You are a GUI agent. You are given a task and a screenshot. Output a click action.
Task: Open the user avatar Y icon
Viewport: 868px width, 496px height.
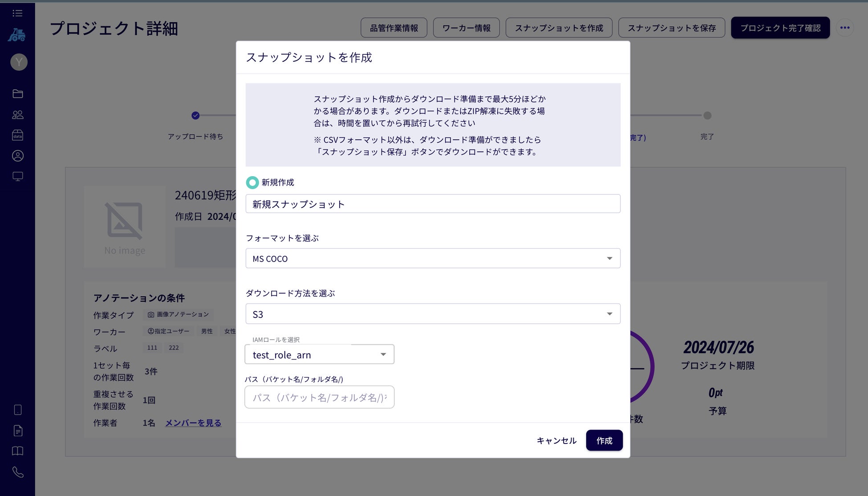click(x=19, y=62)
